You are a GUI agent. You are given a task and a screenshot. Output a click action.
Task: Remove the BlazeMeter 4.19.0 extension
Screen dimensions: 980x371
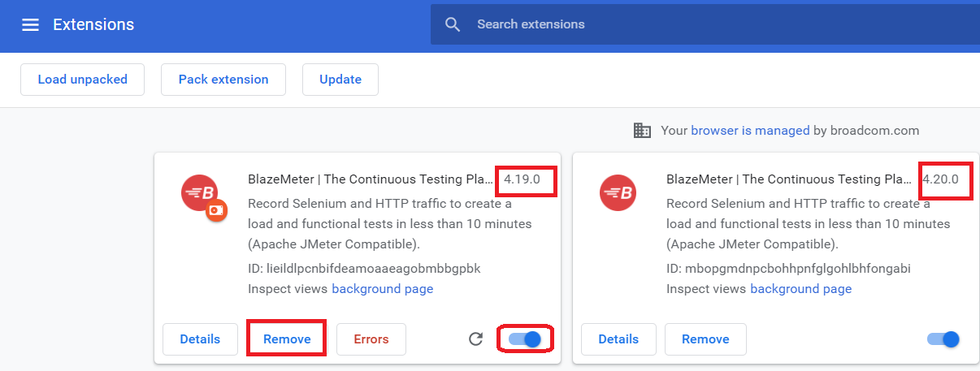pyautogui.click(x=287, y=339)
